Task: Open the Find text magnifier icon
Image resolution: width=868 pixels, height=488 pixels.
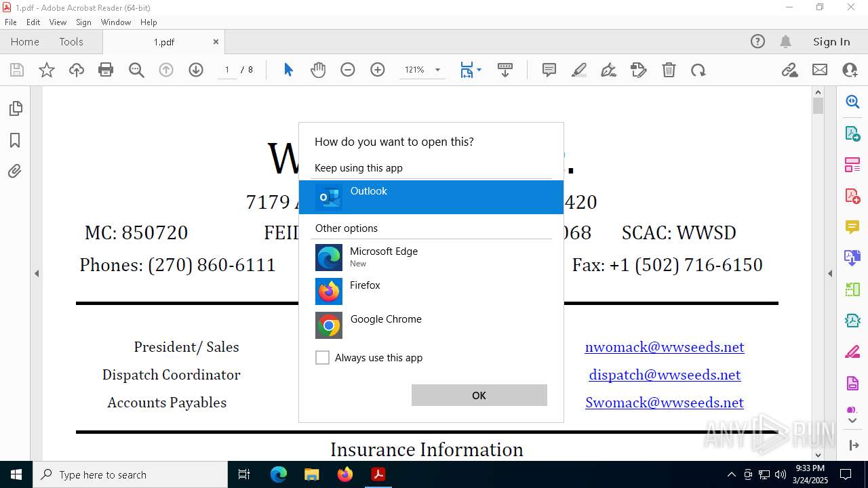Action: 136,70
